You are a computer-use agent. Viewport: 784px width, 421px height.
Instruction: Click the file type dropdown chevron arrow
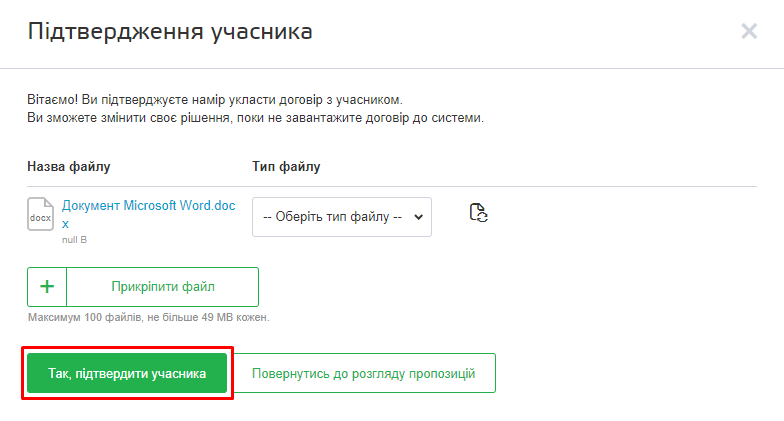click(x=418, y=216)
